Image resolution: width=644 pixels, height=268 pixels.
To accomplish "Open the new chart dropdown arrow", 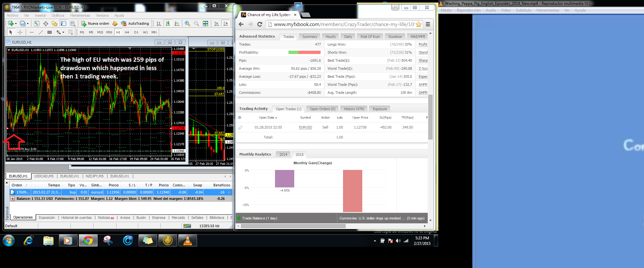I will pos(16,23).
